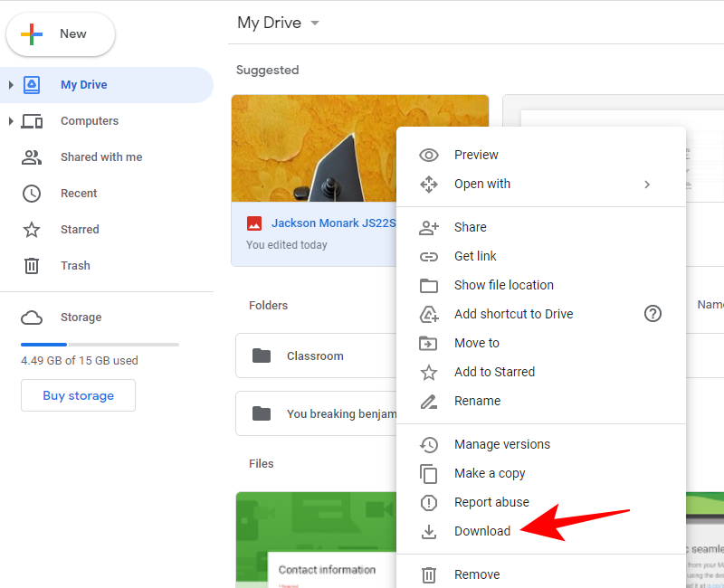Screen dimensions: 724x588
Task: Click the storage usage progress bar
Action: [100, 345]
